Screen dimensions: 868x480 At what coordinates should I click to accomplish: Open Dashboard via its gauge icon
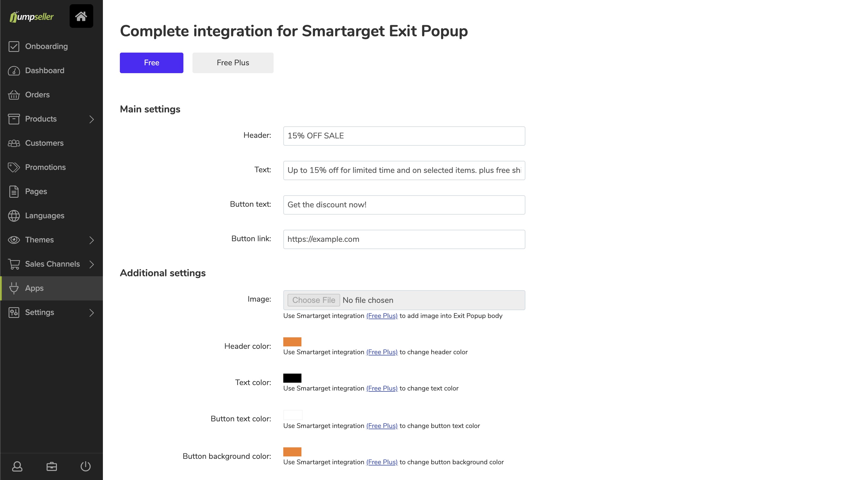click(x=14, y=71)
